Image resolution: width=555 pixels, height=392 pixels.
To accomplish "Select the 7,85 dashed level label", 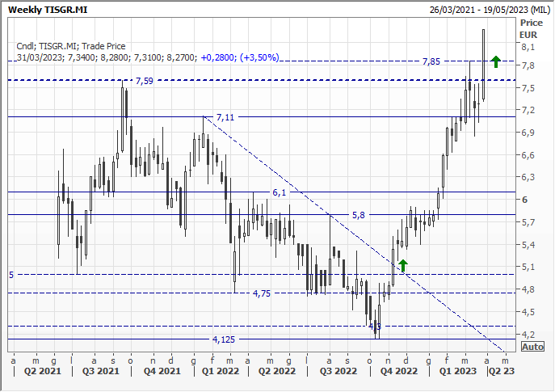I will (x=431, y=61).
